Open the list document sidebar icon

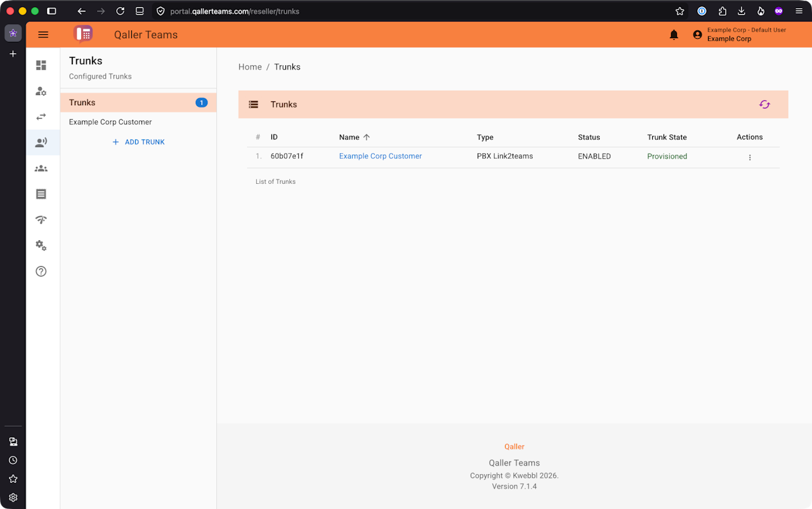(41, 194)
